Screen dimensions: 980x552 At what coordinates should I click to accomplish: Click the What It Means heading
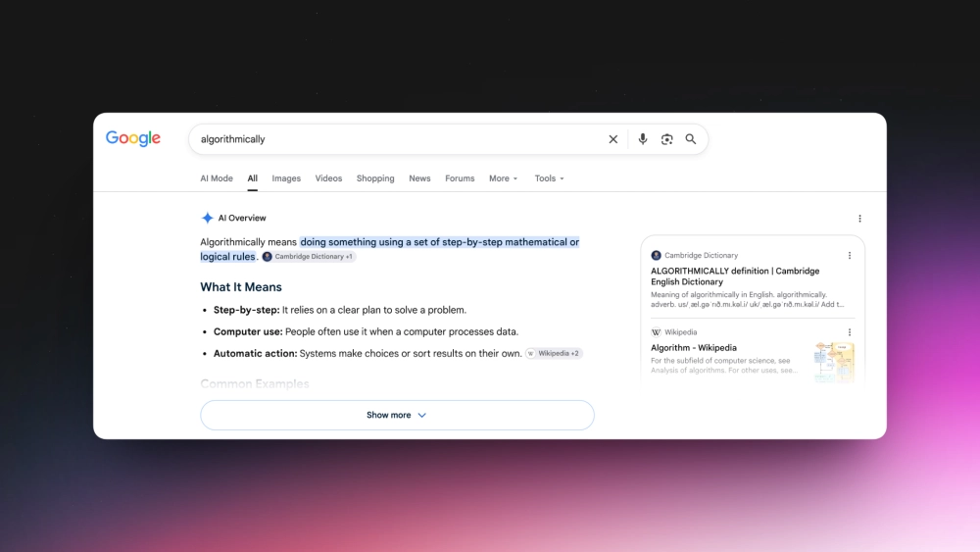[241, 287]
